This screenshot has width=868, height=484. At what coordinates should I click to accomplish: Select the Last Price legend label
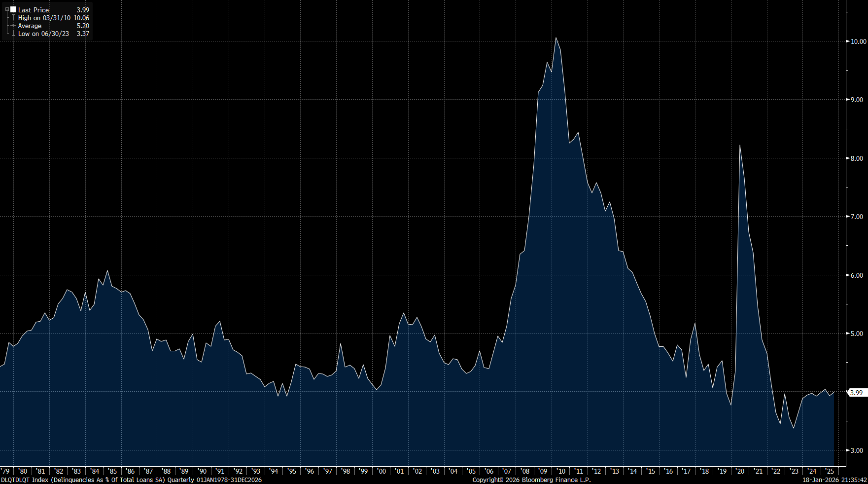pos(34,10)
